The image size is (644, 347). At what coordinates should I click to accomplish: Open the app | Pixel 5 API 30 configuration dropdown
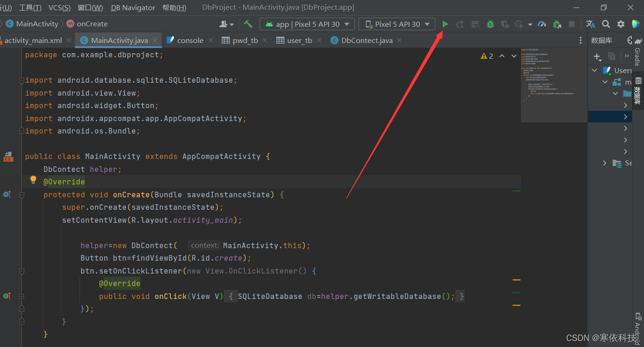(x=307, y=24)
